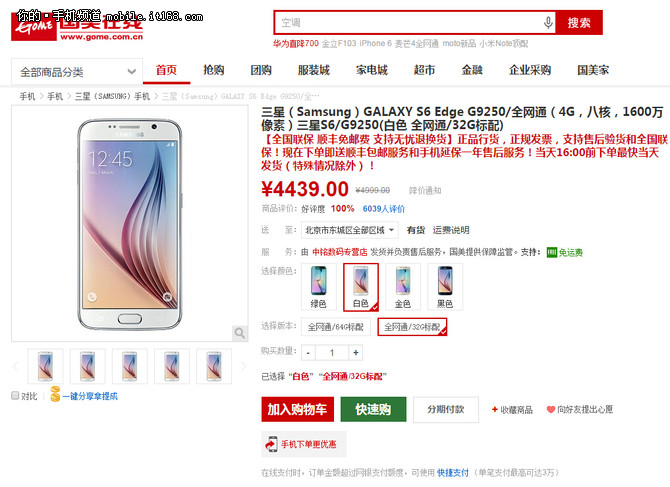
Task: Select the 全网通/32G标配 version option
Action: [412, 327]
